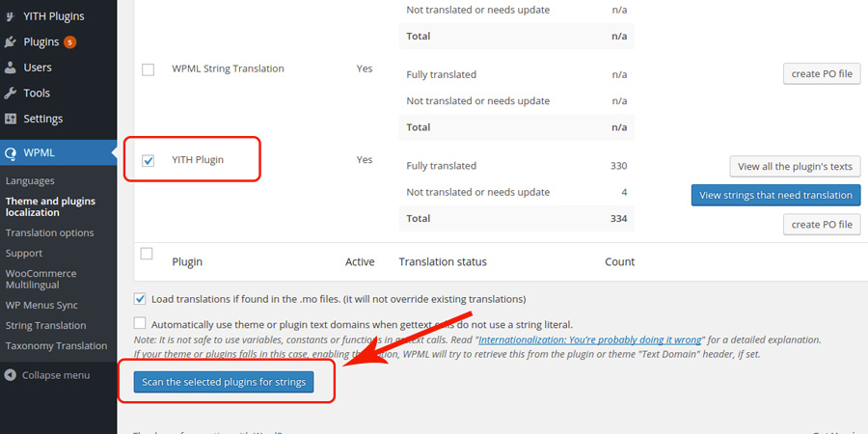Image resolution: width=868 pixels, height=434 pixels.
Task: Click Scan the selected plugins for strings
Action: (x=224, y=382)
